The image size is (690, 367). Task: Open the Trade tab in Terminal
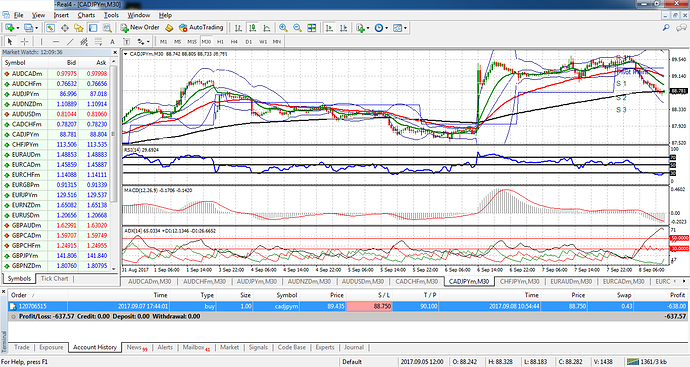tap(22, 347)
